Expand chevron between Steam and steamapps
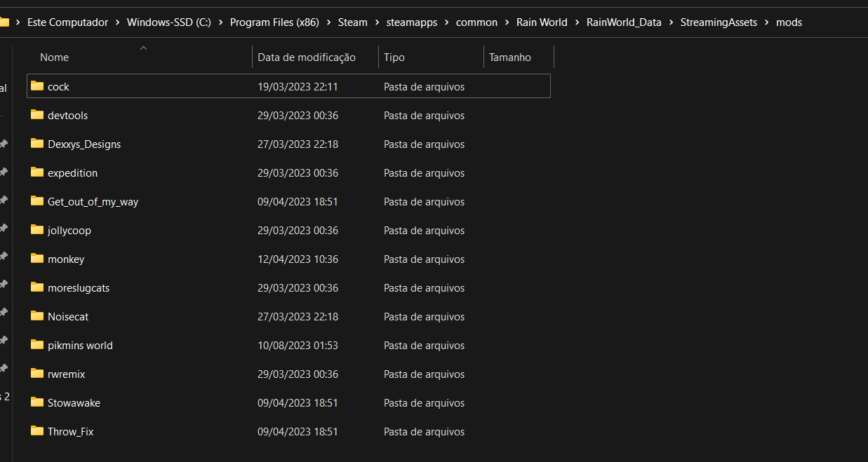Image resolution: width=868 pixels, height=462 pixels. point(378,22)
